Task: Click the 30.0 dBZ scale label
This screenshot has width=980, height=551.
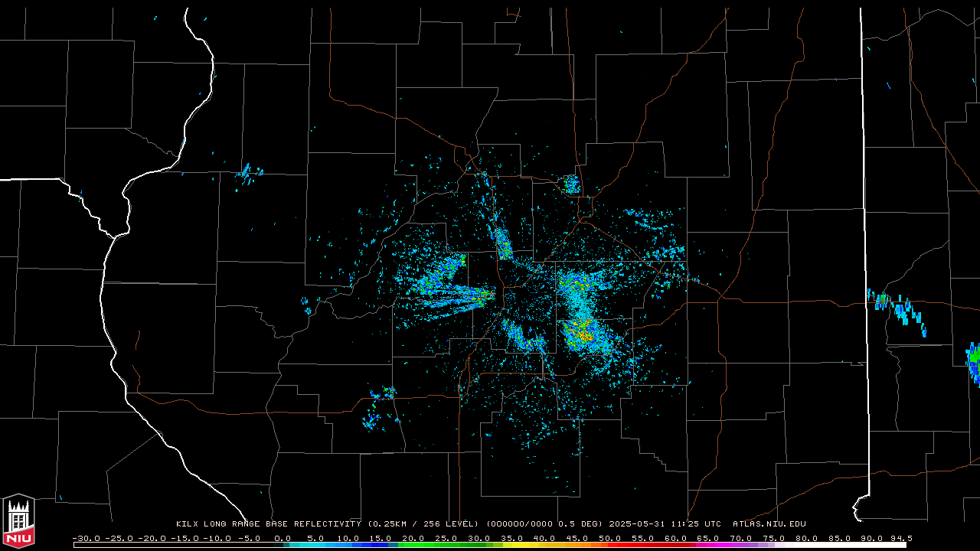Action: [x=479, y=539]
